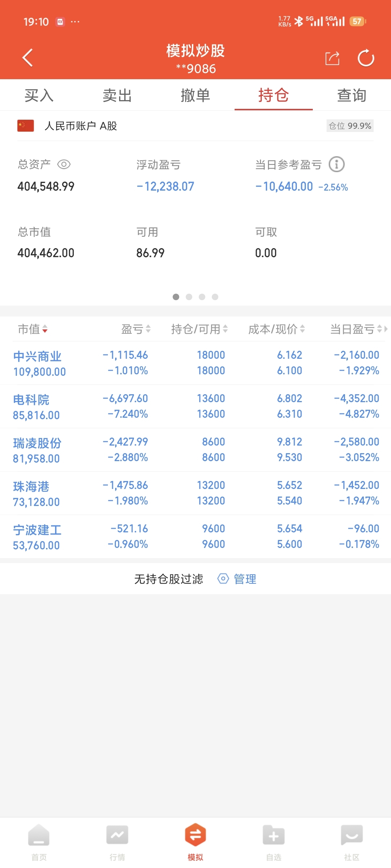Tap today's P/L value -10,640.00
The height and width of the screenshot is (868, 391).
pos(284,187)
